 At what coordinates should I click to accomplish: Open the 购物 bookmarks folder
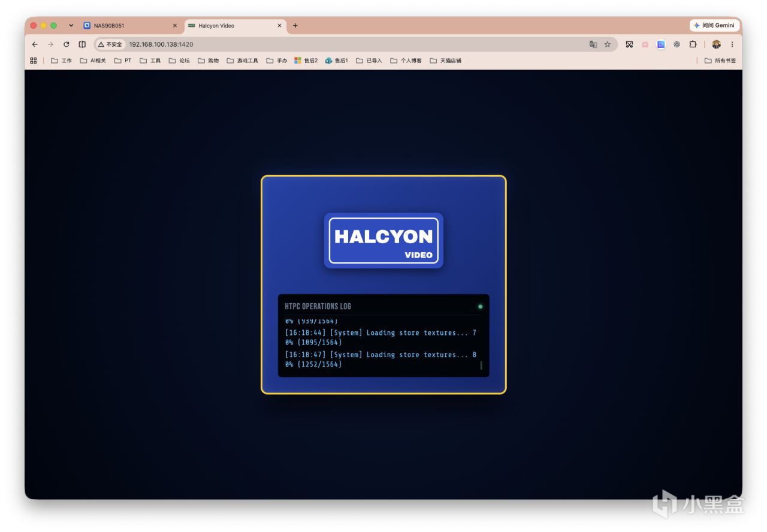[x=209, y=61]
